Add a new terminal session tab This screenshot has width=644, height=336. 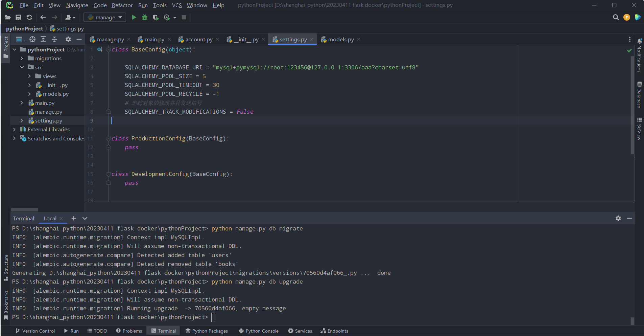74,218
